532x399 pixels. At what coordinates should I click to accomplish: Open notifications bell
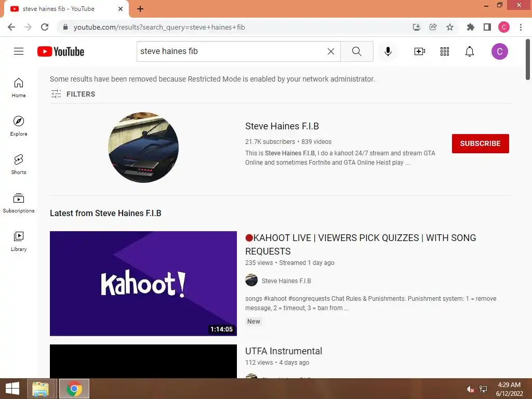[470, 51]
